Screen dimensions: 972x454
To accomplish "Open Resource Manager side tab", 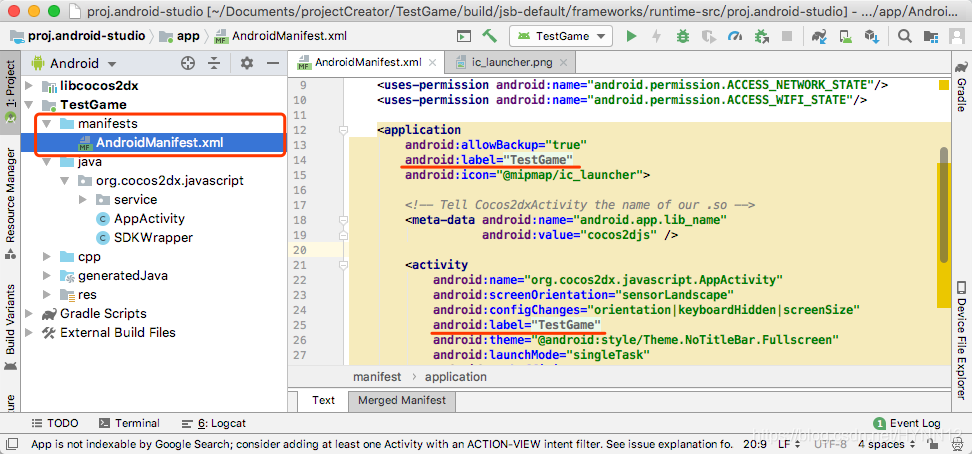I will [10, 203].
